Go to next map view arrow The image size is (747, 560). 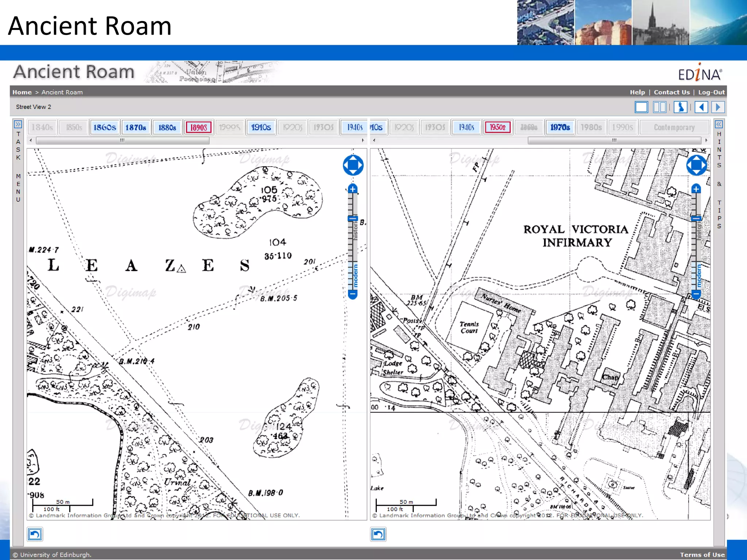tap(718, 107)
